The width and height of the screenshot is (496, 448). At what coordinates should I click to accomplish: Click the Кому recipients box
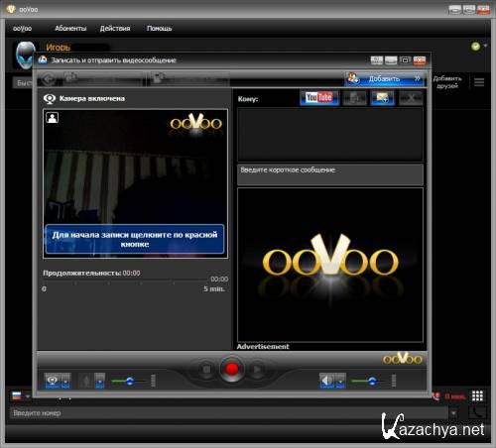pos(330,134)
